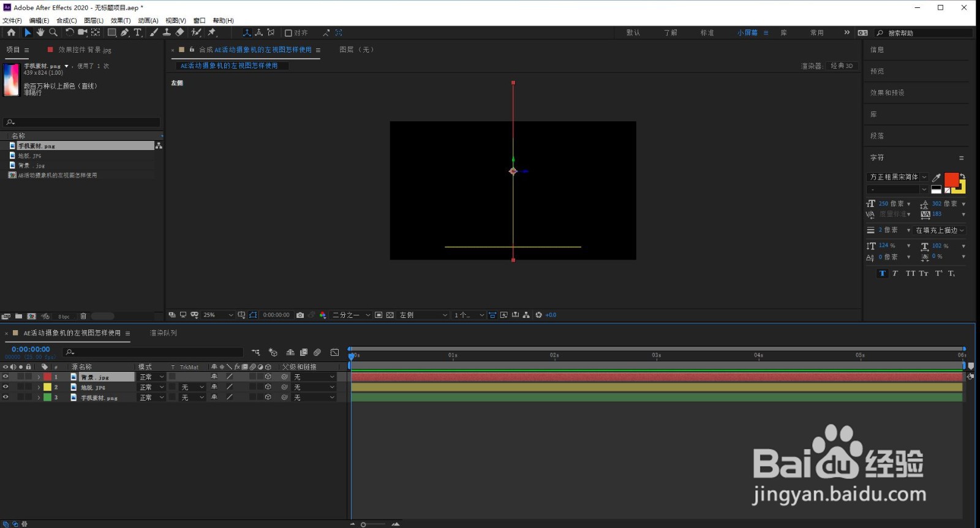Select the Roto Brush tool
980x528 pixels.
tap(196, 32)
